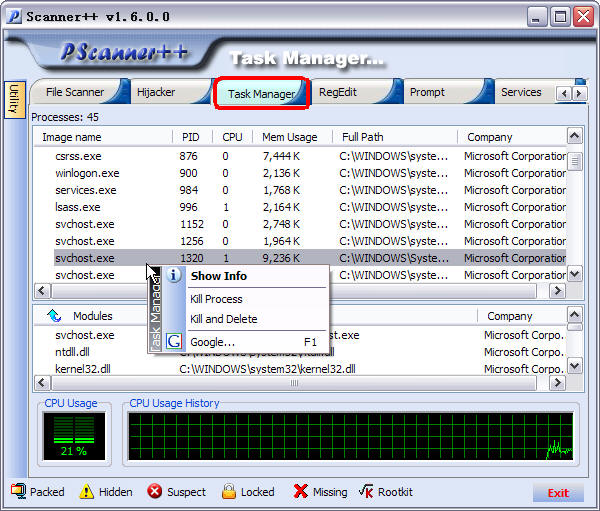Click the Suspect red circle icon
Image resolution: width=600 pixels, height=511 pixels.
(155, 491)
